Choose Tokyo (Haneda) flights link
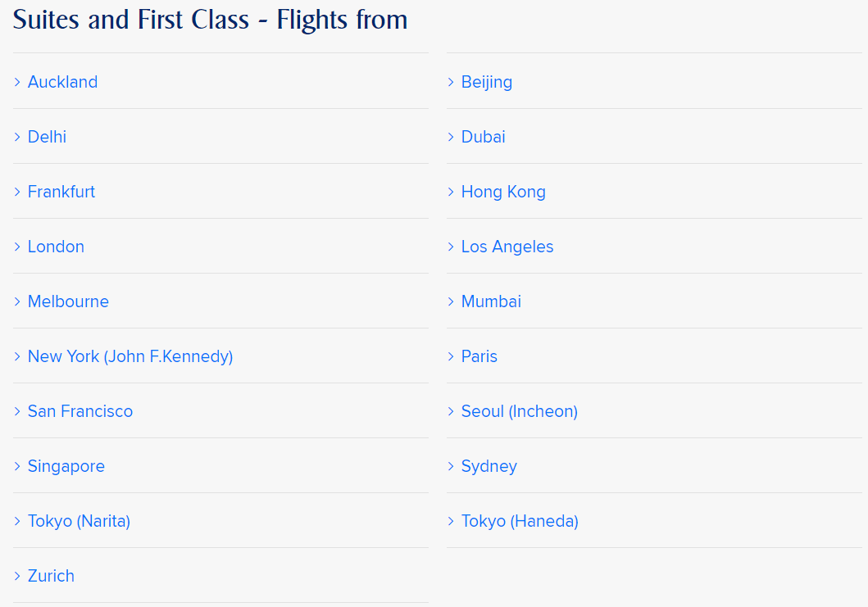Viewport: 868px width, 607px height. [520, 521]
